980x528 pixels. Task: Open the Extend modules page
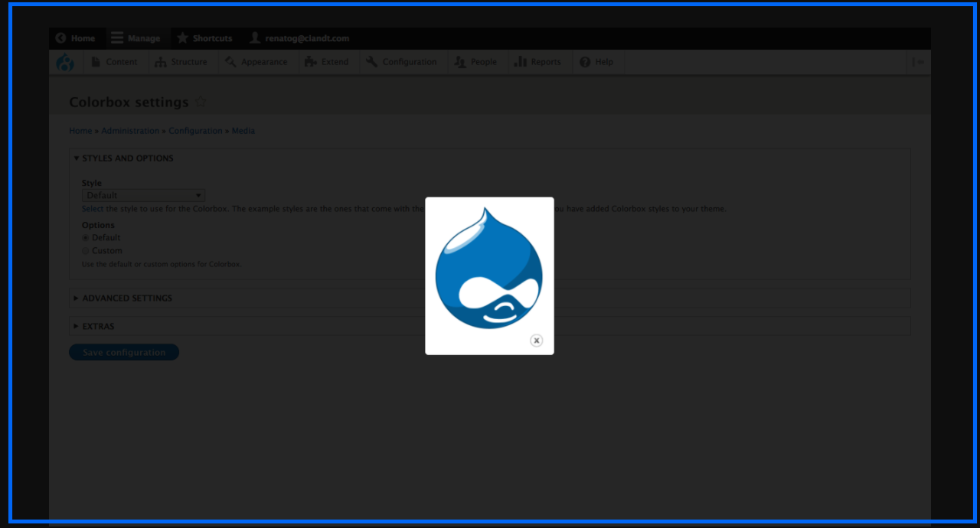click(327, 62)
